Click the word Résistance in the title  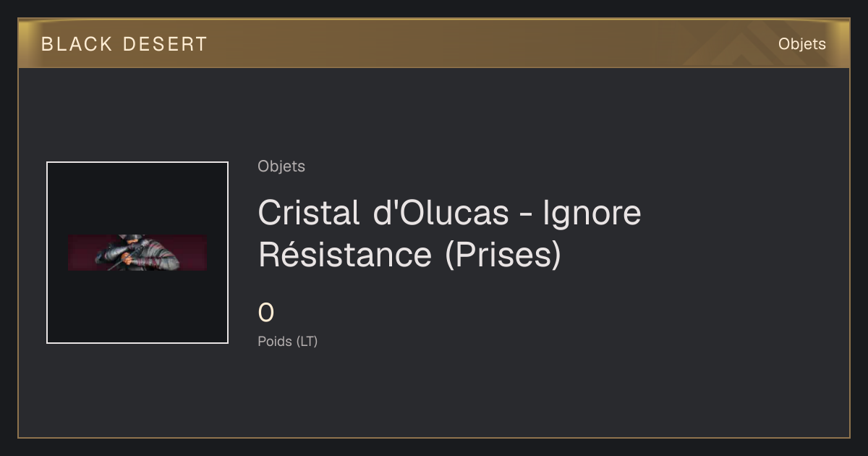(344, 254)
